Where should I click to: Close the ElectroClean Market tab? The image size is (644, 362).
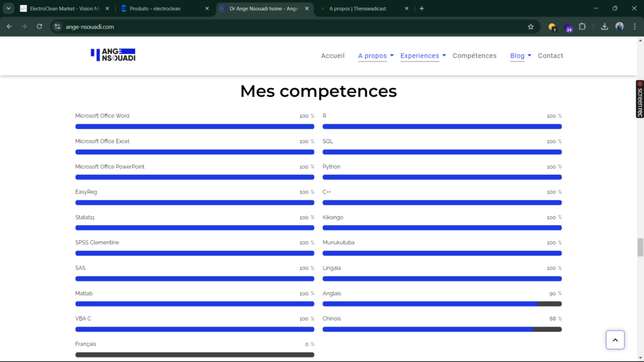click(x=107, y=8)
